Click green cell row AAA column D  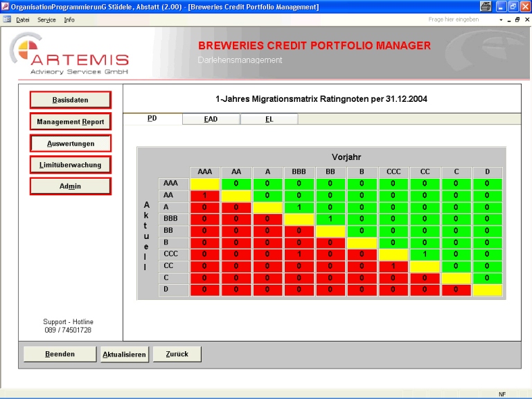pyautogui.click(x=487, y=184)
